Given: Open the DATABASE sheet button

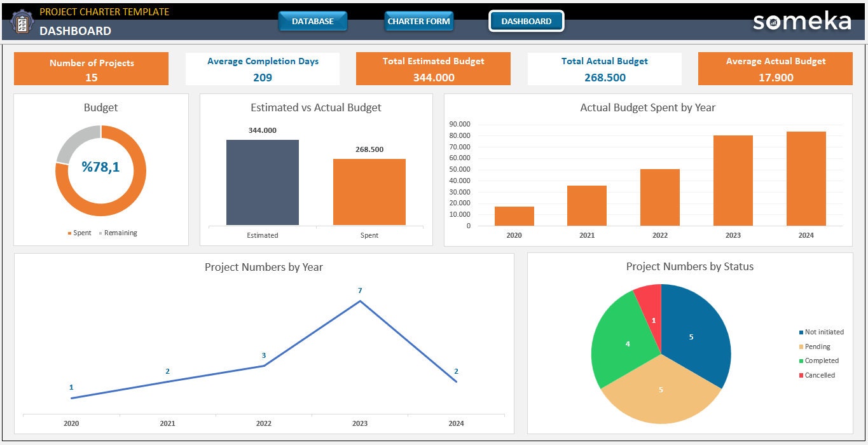Looking at the screenshot, I should coord(313,21).
